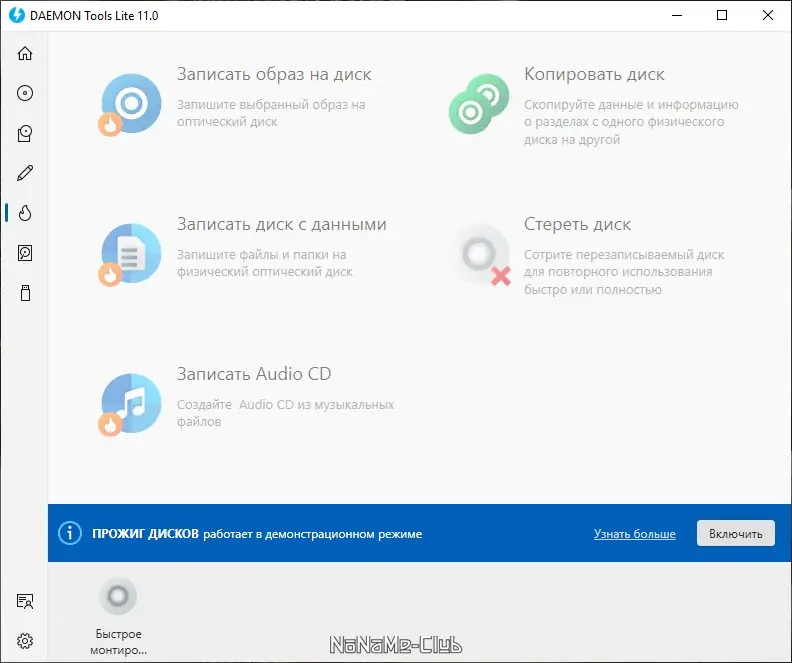Open the disc Images section in sidebar
The width and height of the screenshot is (792, 663).
pyautogui.click(x=25, y=93)
